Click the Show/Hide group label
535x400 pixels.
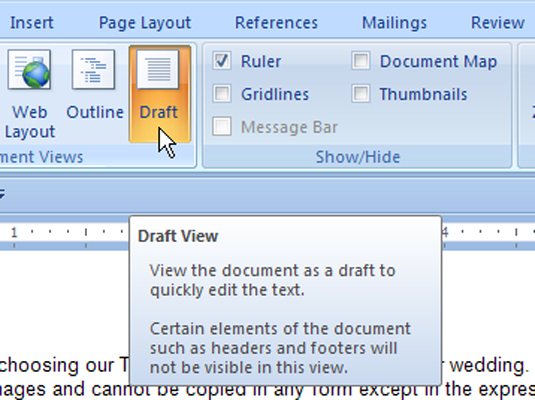click(358, 157)
